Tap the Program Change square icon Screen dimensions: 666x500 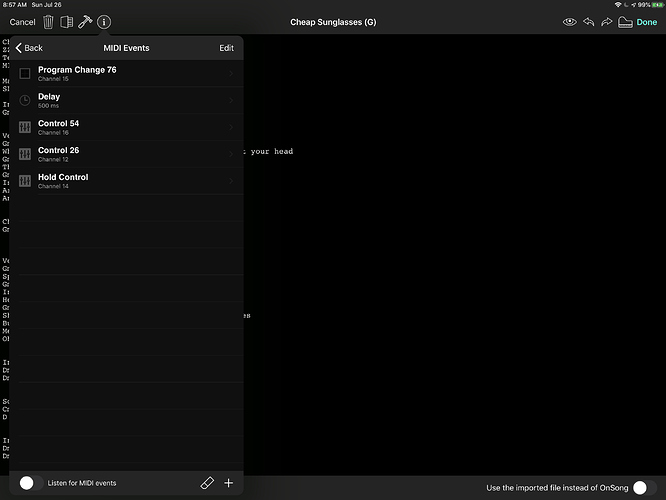click(x=25, y=73)
